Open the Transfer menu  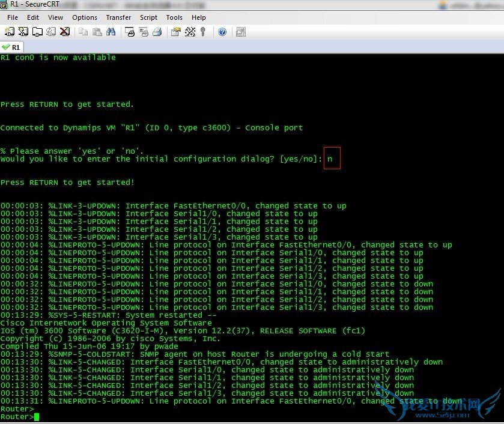118,17
